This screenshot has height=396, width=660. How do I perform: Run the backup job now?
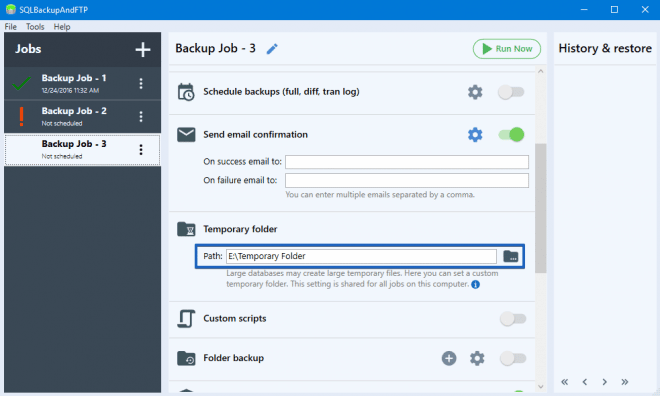pyautogui.click(x=507, y=49)
